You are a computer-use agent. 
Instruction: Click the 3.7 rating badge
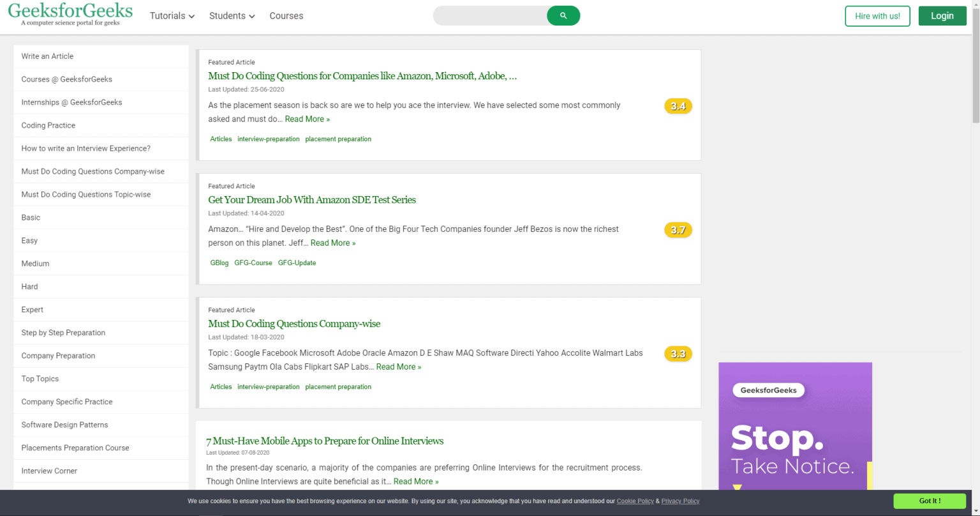678,230
